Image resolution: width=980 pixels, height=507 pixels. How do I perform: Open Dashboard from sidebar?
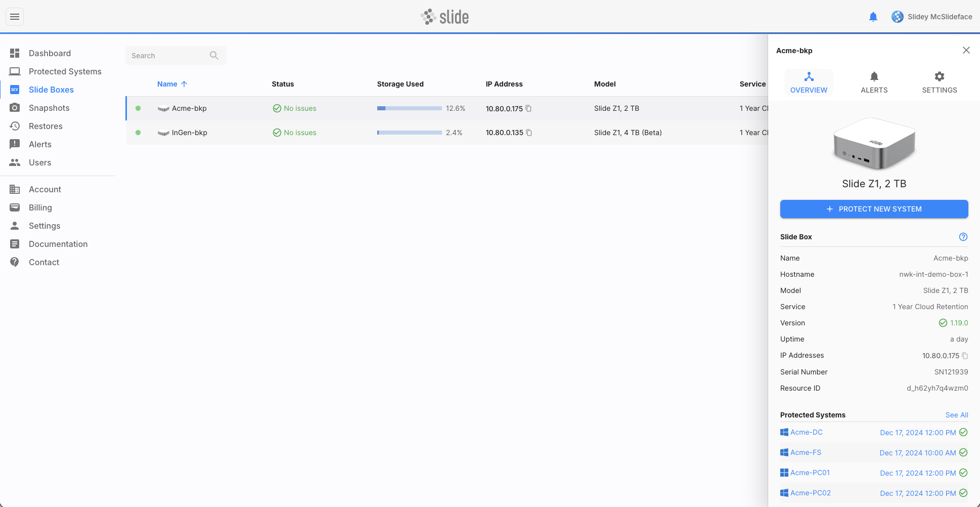[x=50, y=53]
